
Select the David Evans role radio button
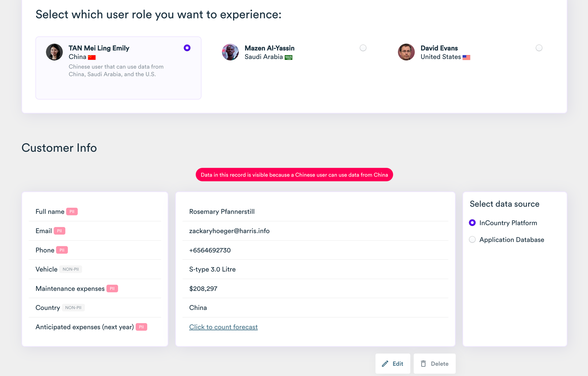pyautogui.click(x=539, y=48)
